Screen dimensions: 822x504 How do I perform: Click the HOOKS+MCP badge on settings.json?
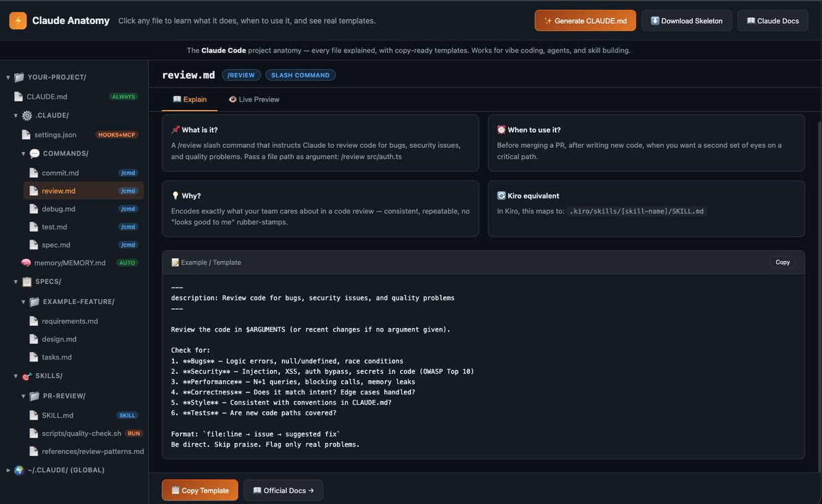coord(117,135)
